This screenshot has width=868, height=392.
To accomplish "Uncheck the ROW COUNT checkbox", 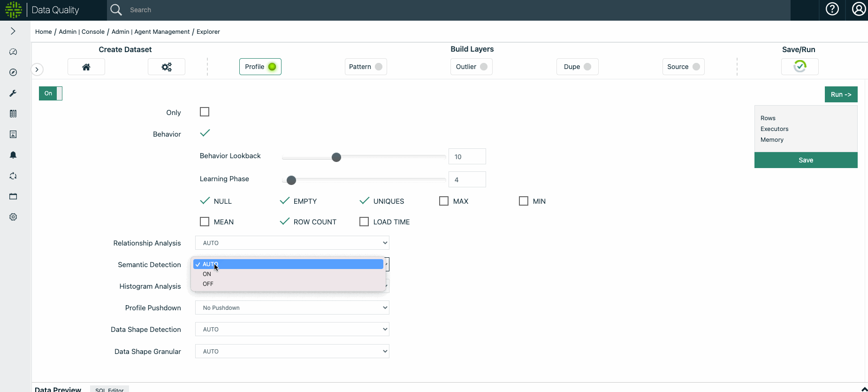I will (284, 222).
